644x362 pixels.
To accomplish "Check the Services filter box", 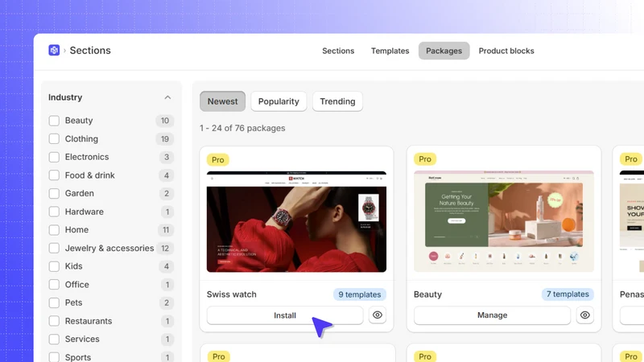I will [54, 339].
